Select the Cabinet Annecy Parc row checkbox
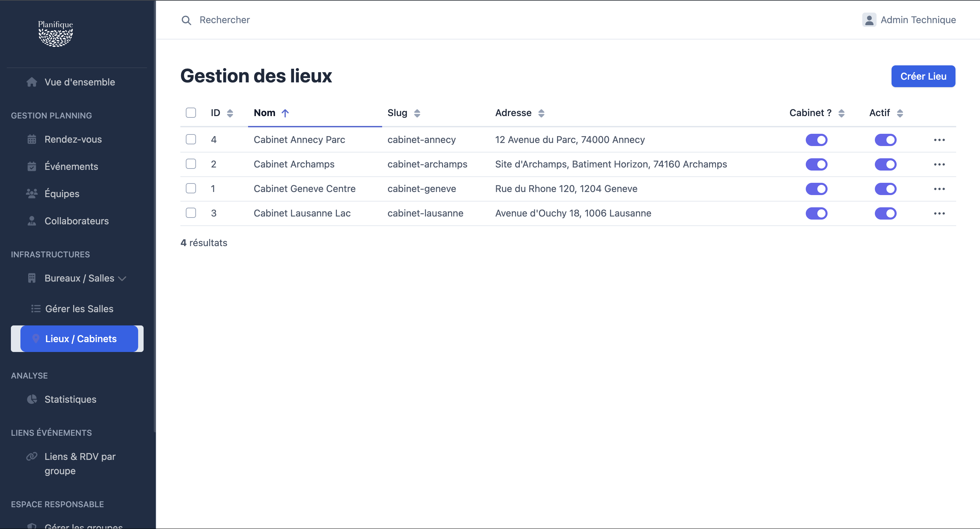980x529 pixels. (191, 139)
